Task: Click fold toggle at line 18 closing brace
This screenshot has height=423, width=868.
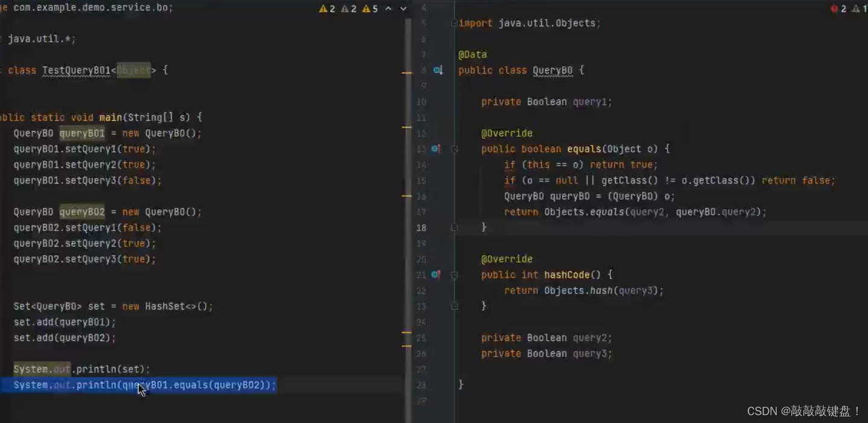Action: click(x=453, y=227)
